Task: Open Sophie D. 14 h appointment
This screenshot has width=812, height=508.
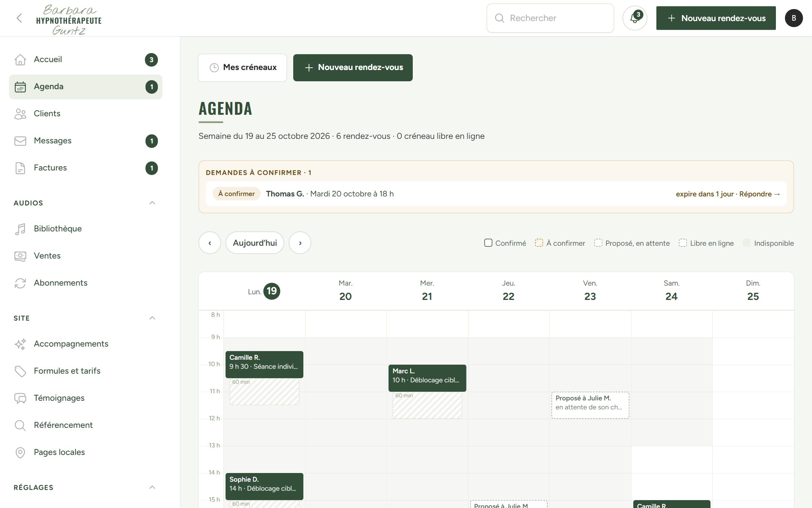Action: click(x=264, y=487)
